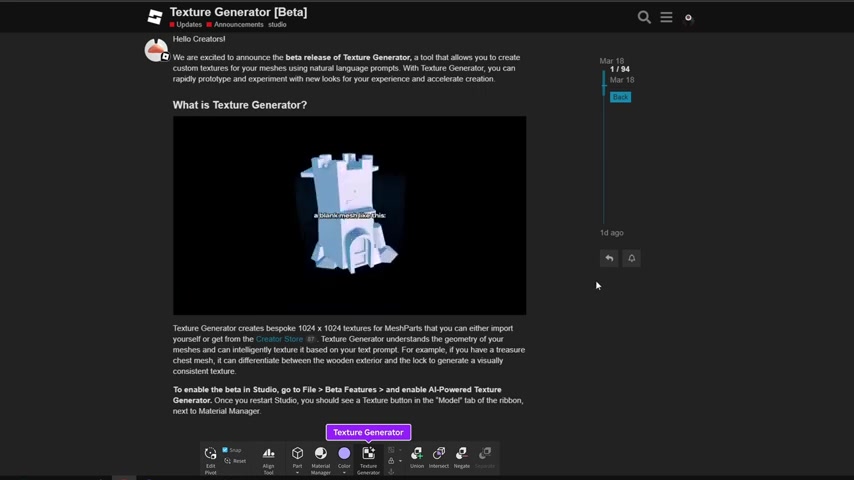Click the Lock icon in the toolbar
This screenshot has width=854, height=480.
point(391,461)
